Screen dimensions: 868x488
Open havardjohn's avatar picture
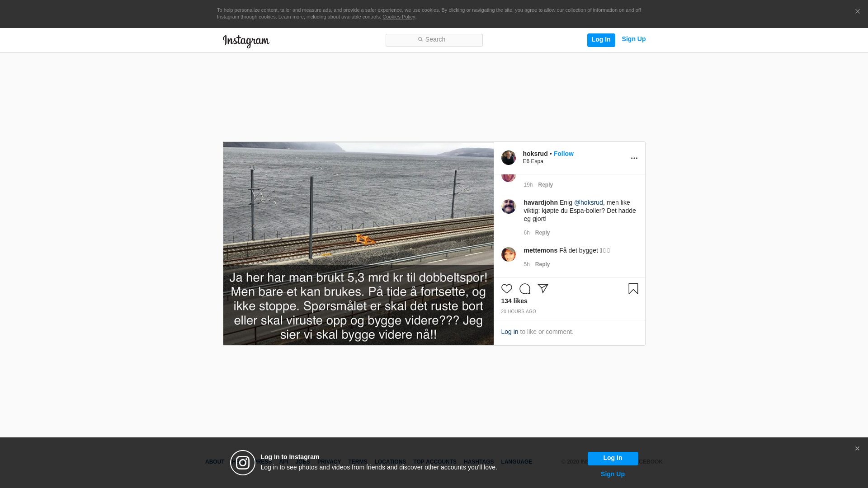coord(508,206)
